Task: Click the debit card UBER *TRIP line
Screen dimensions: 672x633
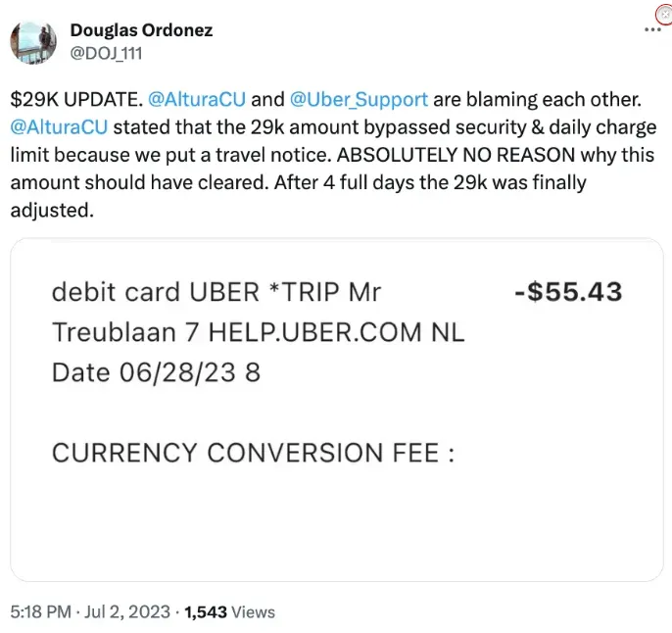Action: tap(216, 292)
